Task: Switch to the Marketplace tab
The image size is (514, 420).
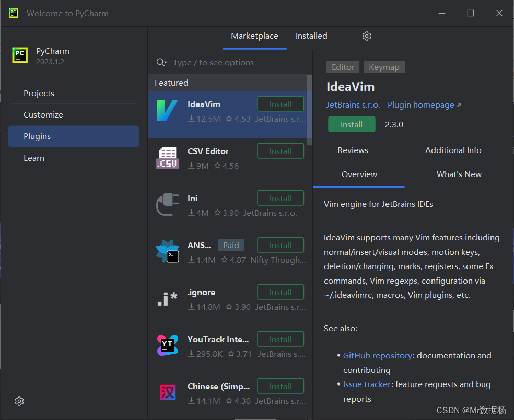Action: tap(254, 36)
